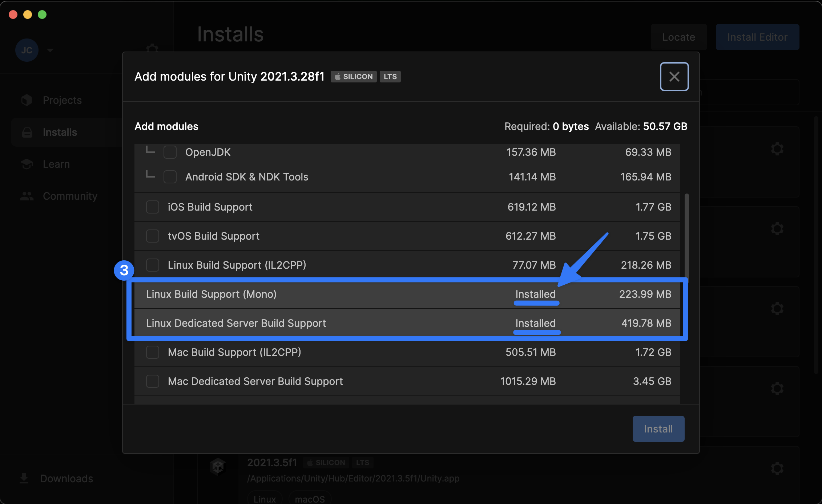The width and height of the screenshot is (822, 504).
Task: Open the Learn section in sidebar
Action: pos(56,164)
